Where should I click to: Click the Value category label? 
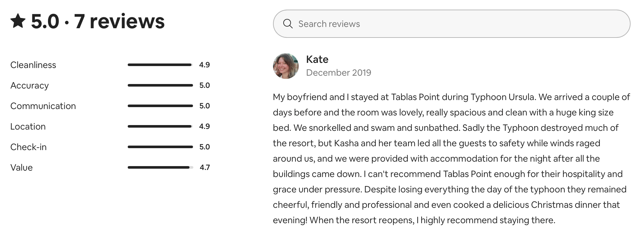(21, 167)
